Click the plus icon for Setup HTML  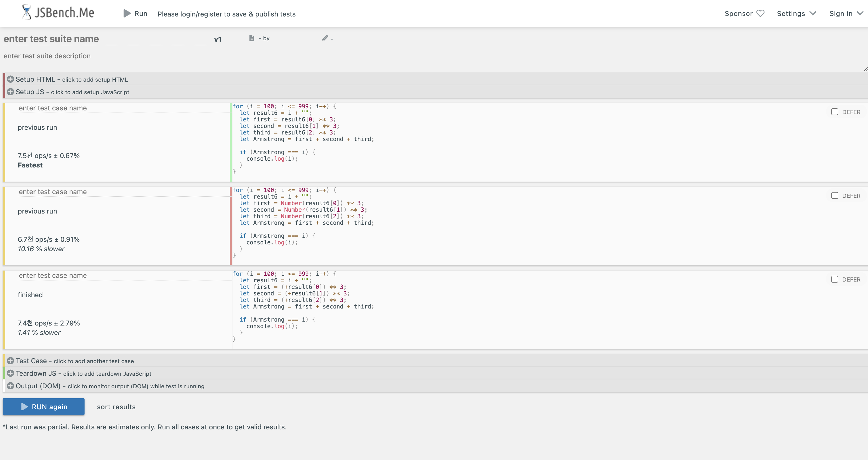pyautogui.click(x=10, y=79)
